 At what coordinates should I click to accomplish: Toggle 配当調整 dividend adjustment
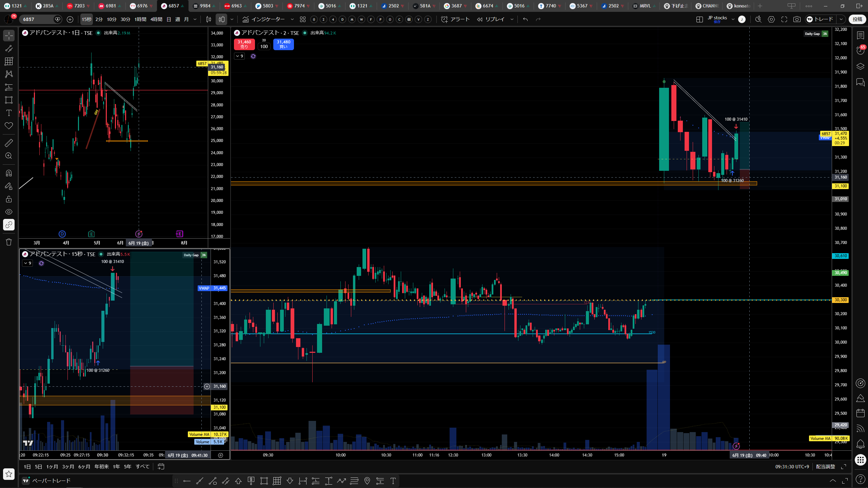coord(825,467)
